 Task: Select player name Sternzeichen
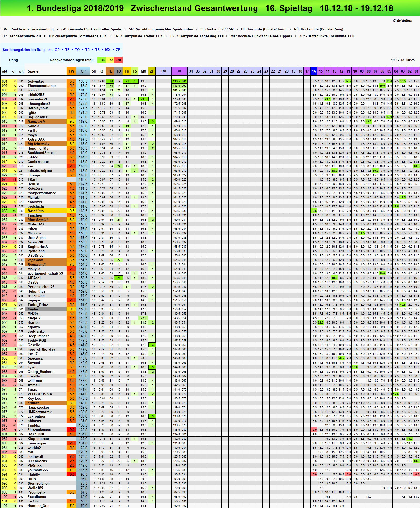click(39, 483)
